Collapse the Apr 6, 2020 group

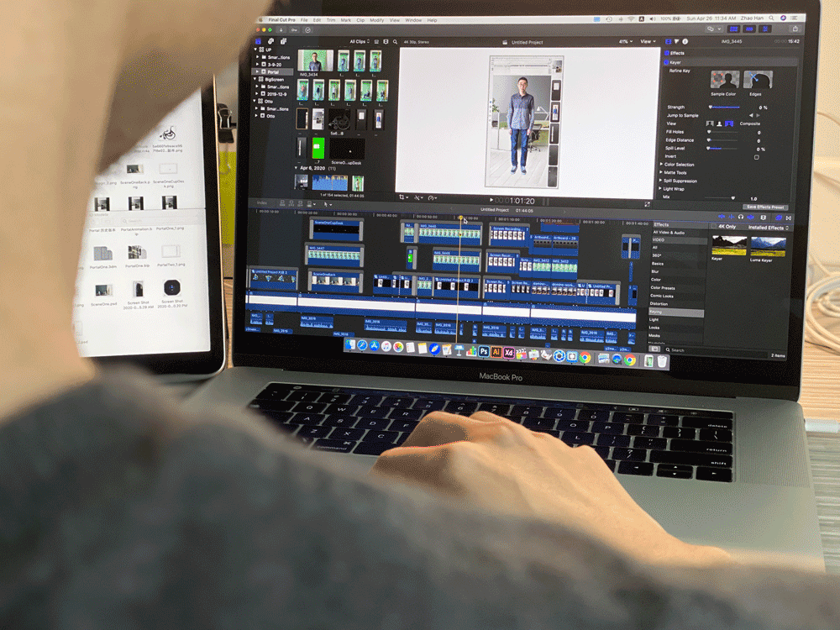[297, 168]
